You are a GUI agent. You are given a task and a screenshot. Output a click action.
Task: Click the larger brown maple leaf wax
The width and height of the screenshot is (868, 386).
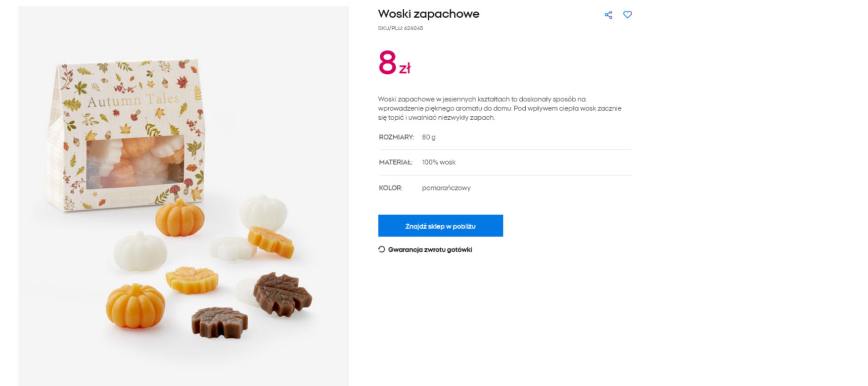coord(282,294)
